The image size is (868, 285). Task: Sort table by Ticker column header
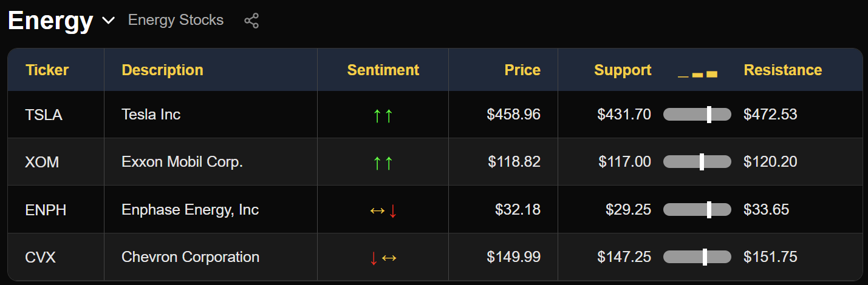point(47,70)
